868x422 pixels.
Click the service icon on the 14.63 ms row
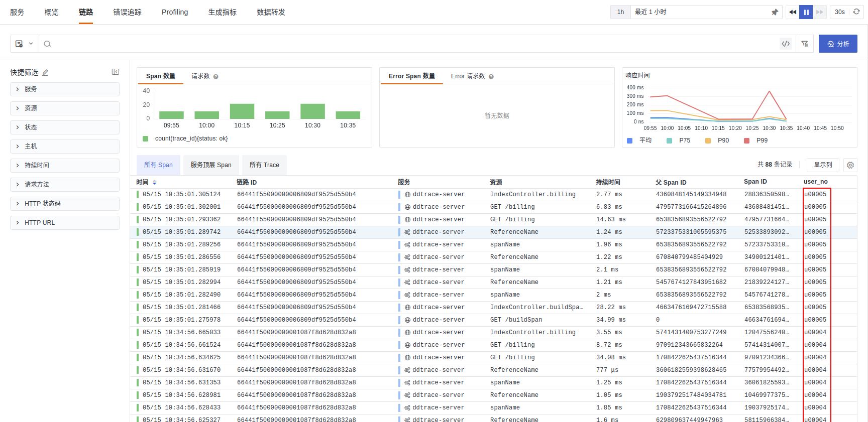[x=407, y=219]
